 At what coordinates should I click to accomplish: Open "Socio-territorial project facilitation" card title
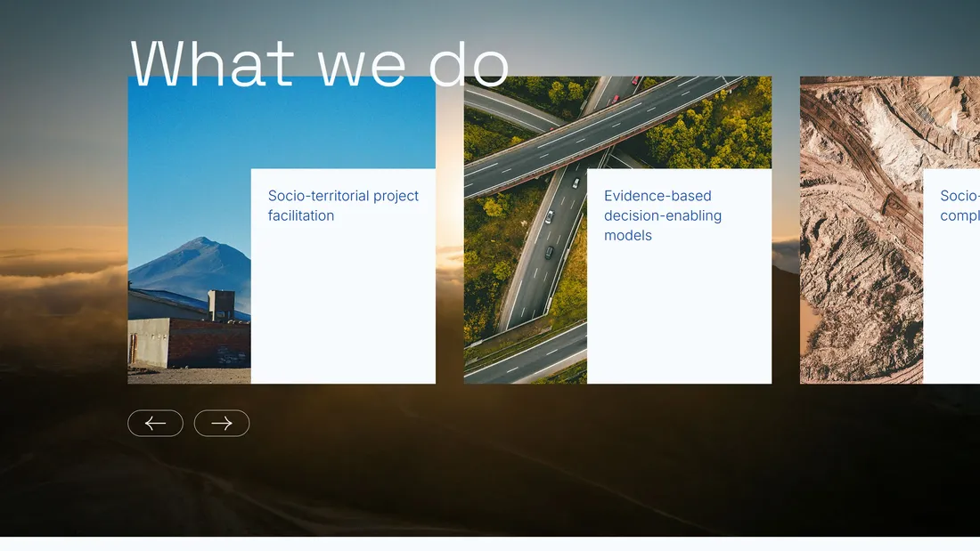click(343, 206)
